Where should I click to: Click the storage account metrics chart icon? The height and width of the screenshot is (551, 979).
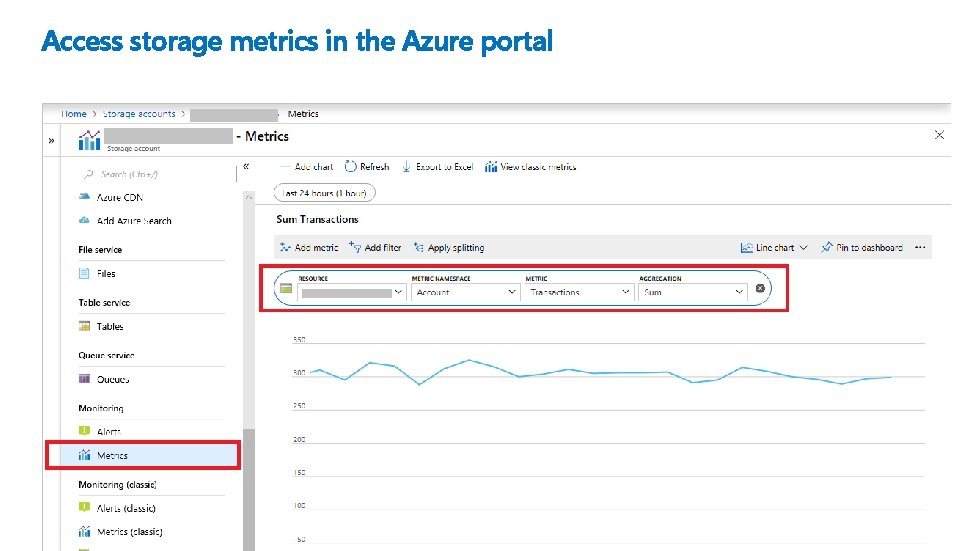pos(89,140)
